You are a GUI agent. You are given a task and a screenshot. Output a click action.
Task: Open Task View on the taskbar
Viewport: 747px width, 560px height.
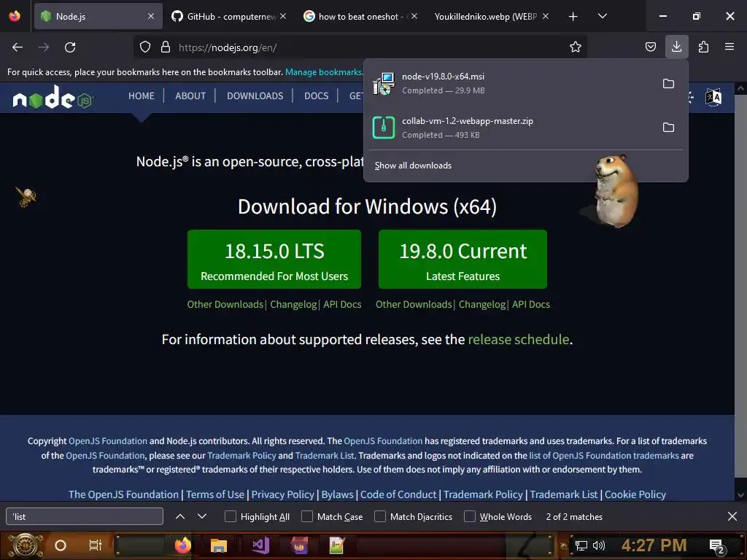click(x=96, y=545)
